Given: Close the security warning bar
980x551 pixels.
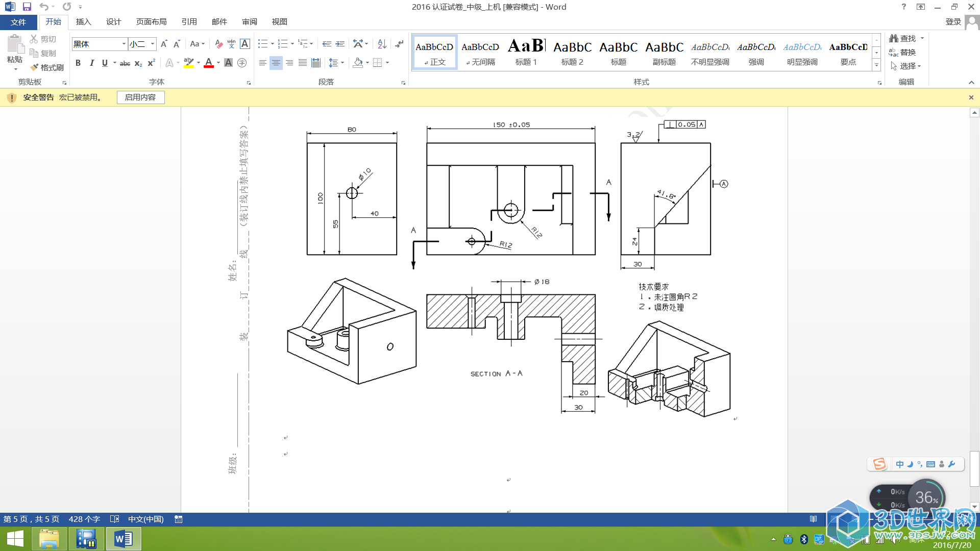Looking at the screenshot, I should (x=971, y=97).
